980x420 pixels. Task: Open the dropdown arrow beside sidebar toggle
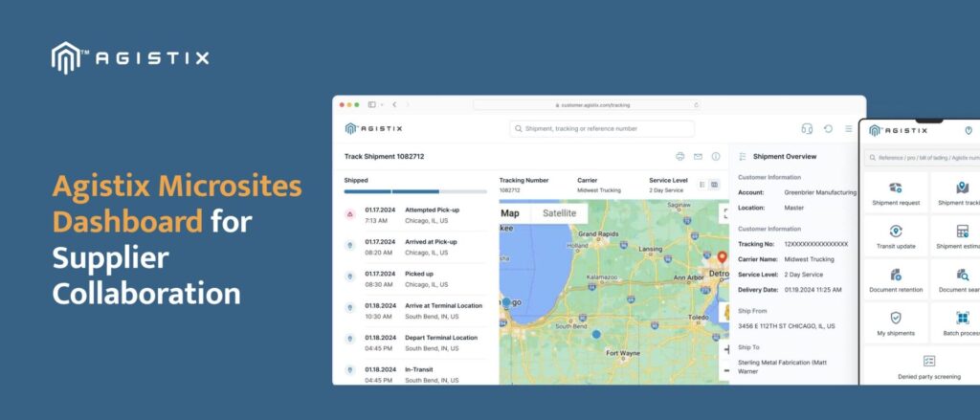click(x=381, y=105)
